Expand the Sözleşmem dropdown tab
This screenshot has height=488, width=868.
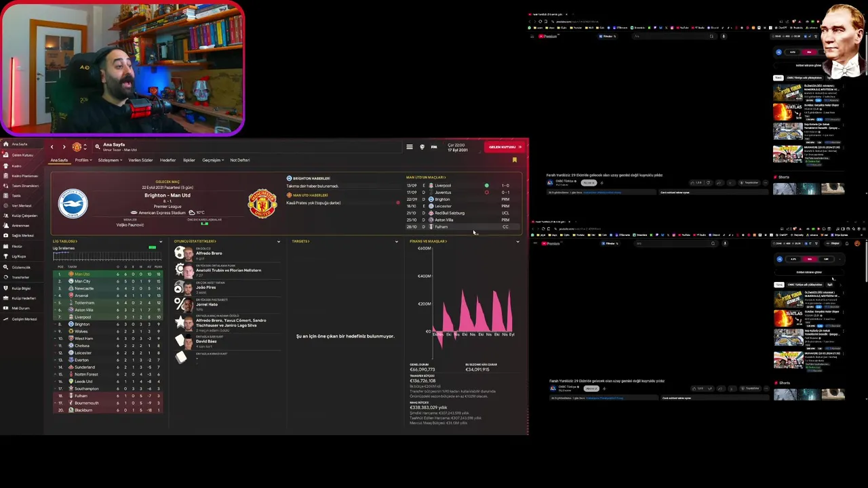(x=110, y=160)
